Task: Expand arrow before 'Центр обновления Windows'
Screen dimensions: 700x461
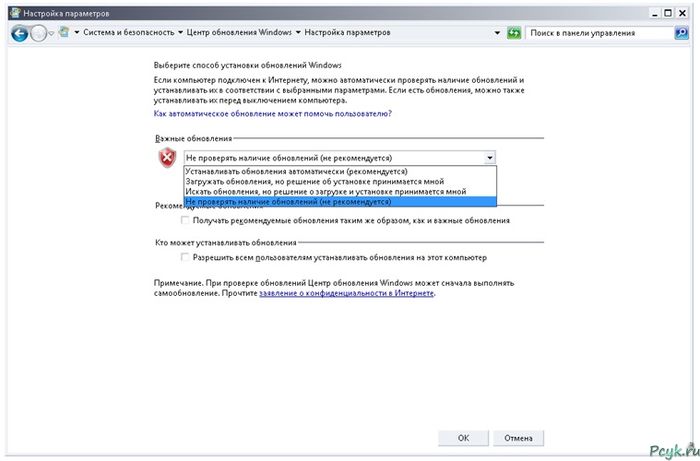Action: coord(180,33)
